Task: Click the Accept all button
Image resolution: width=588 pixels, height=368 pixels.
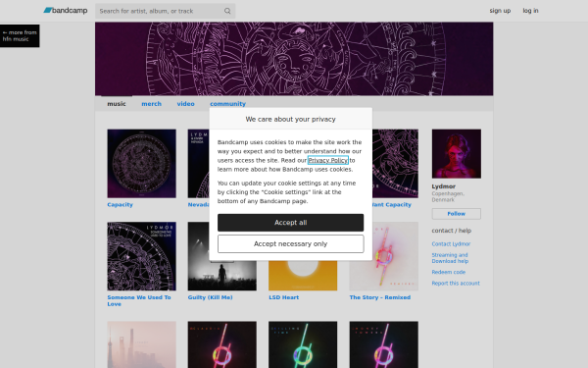Action: [x=291, y=223]
